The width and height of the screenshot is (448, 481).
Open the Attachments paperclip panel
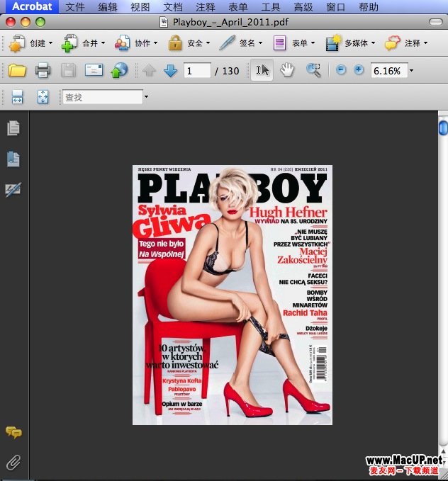tap(13, 463)
